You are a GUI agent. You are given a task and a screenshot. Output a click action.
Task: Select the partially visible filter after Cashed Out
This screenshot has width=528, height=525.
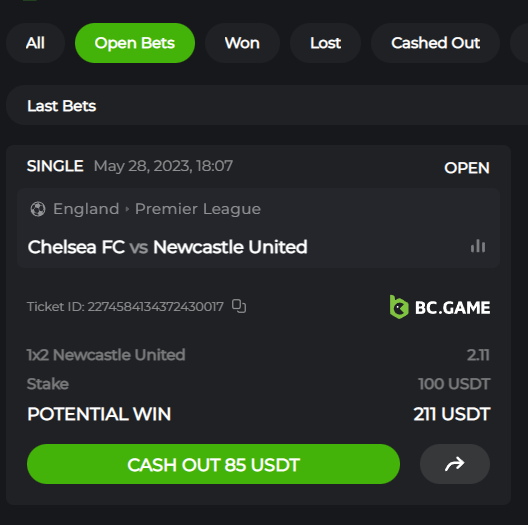click(x=519, y=43)
